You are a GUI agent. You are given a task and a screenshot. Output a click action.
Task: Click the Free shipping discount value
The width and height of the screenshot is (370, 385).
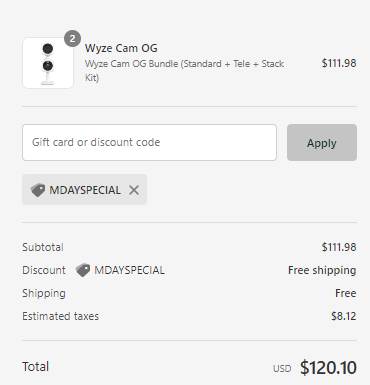pyautogui.click(x=322, y=270)
